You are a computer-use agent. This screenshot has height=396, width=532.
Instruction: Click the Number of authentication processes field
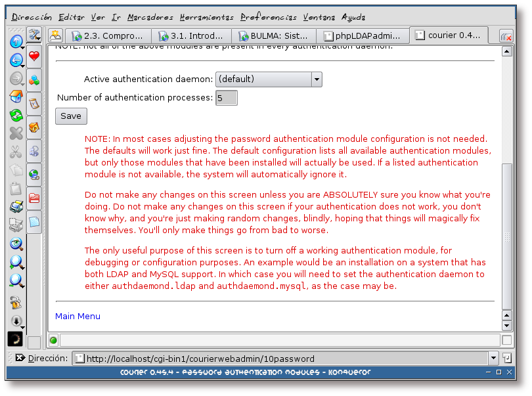pyautogui.click(x=226, y=98)
